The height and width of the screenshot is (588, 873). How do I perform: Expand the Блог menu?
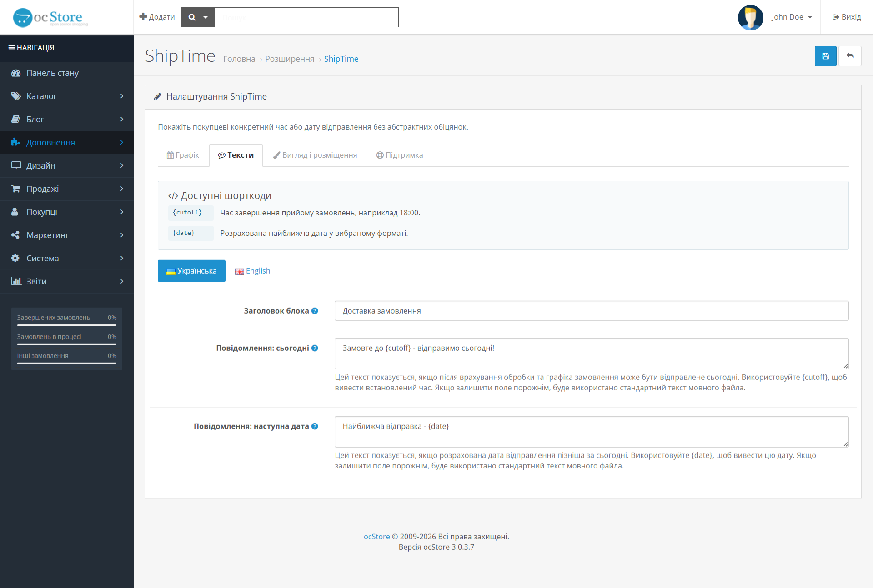pyautogui.click(x=67, y=120)
